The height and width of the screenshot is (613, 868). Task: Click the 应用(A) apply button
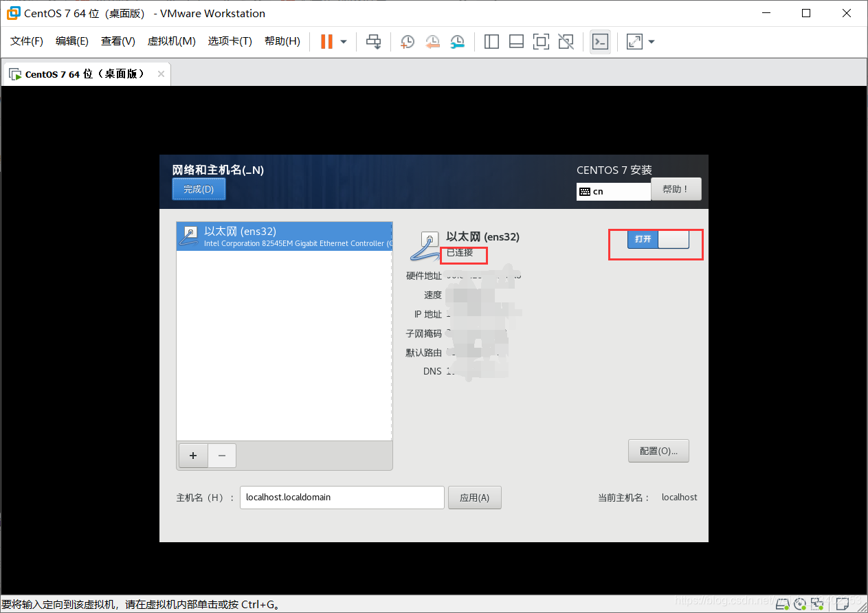click(475, 498)
